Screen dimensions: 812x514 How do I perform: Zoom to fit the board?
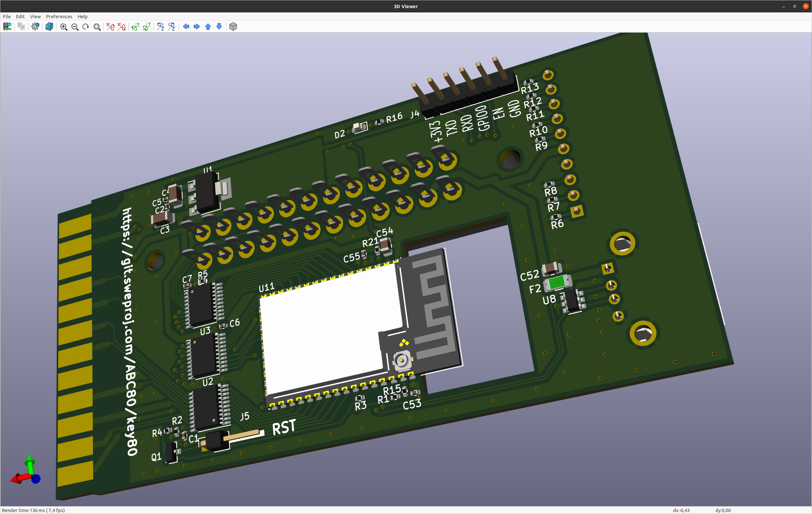pos(97,27)
